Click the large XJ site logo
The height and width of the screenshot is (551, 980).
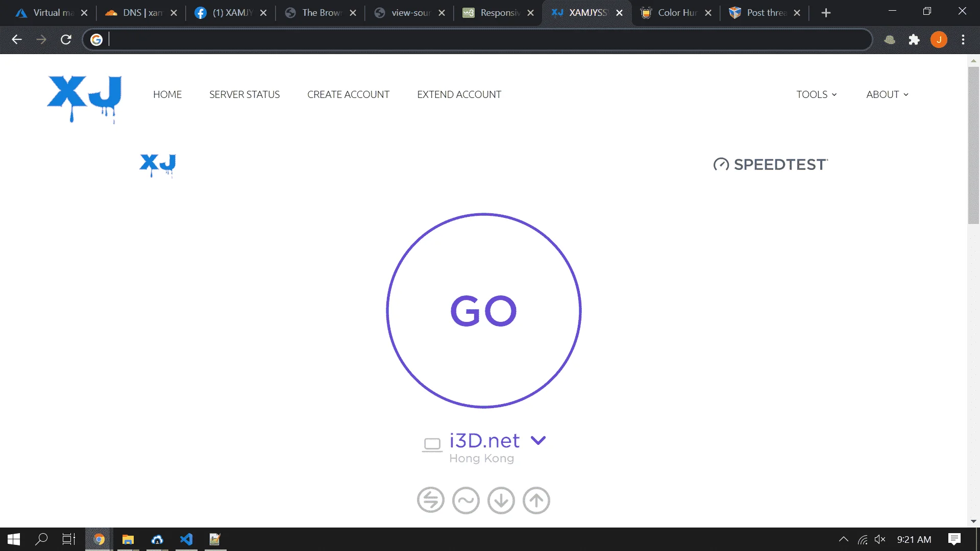tap(84, 99)
